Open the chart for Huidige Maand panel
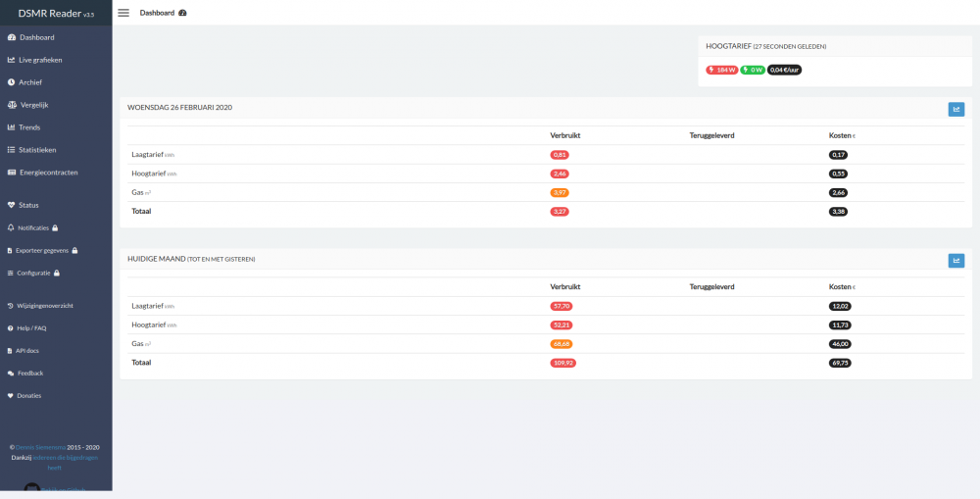 click(956, 260)
